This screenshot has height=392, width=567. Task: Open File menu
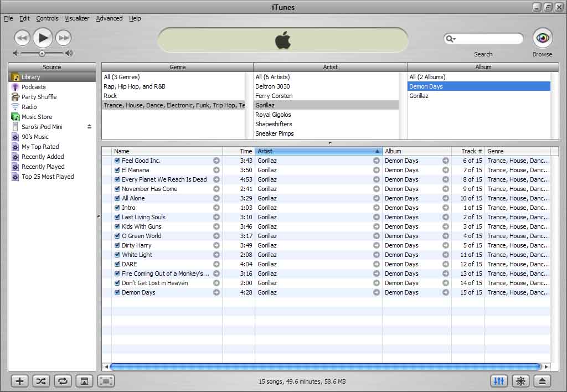8,18
